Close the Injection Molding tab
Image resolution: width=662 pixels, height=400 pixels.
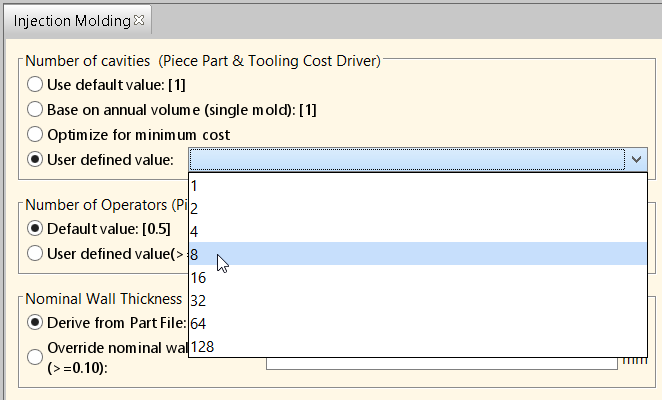tap(139, 20)
